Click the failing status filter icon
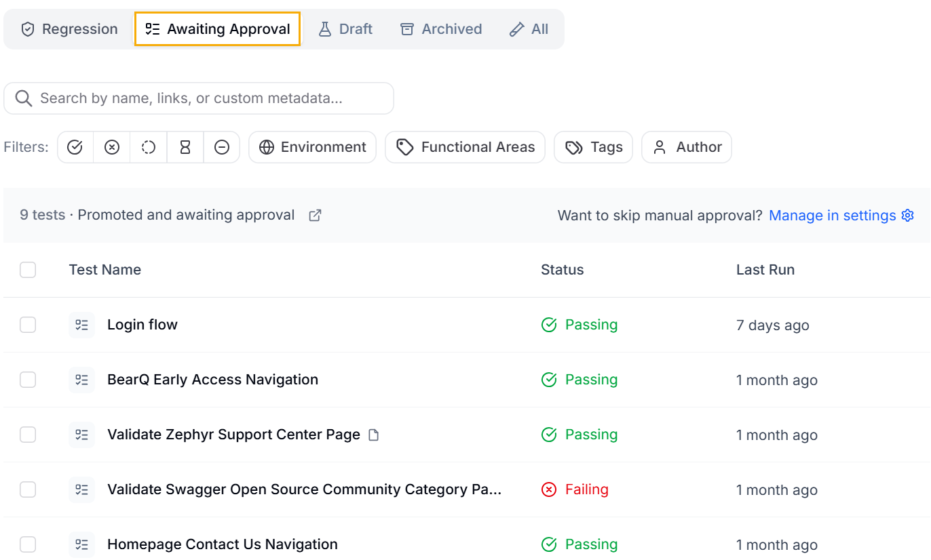 [x=112, y=147]
